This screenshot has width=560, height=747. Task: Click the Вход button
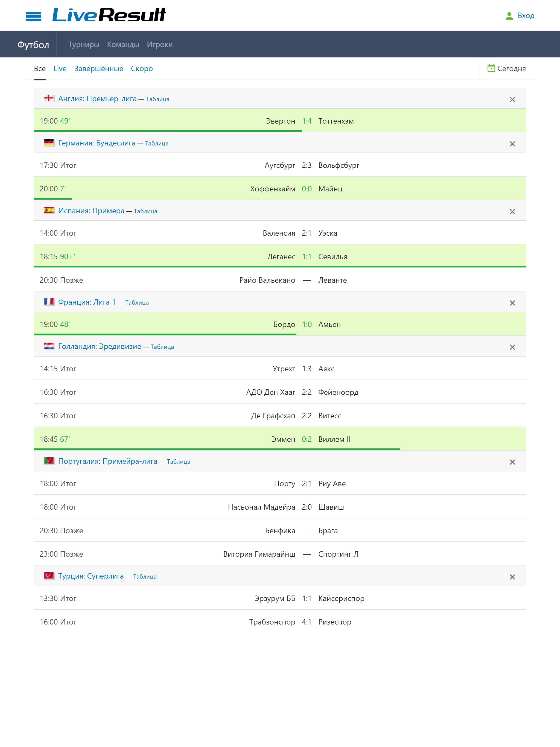(520, 15)
